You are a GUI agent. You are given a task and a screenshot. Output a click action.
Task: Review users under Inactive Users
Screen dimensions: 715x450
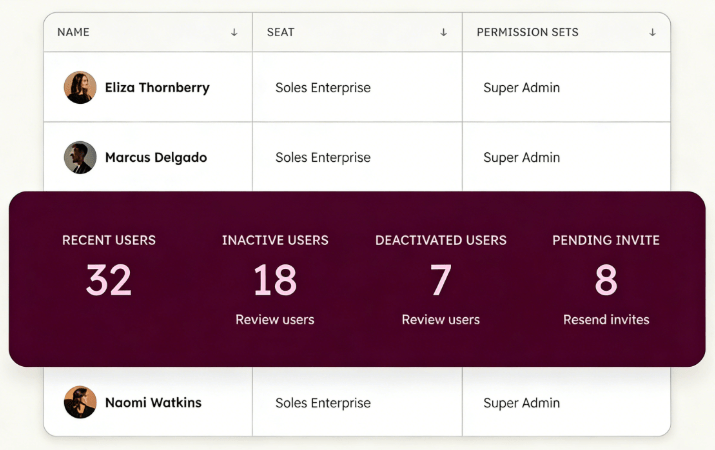click(275, 320)
